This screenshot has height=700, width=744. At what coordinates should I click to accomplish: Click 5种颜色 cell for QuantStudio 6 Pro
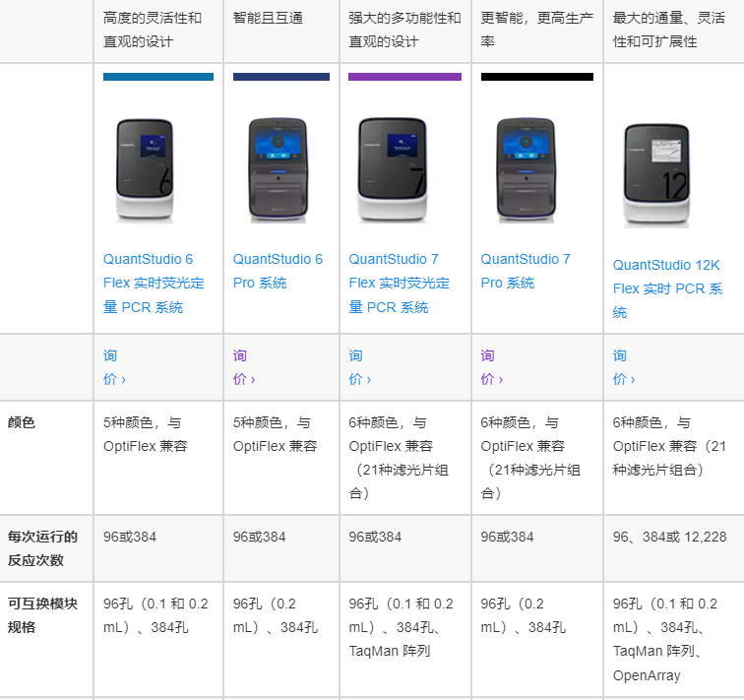(281, 458)
